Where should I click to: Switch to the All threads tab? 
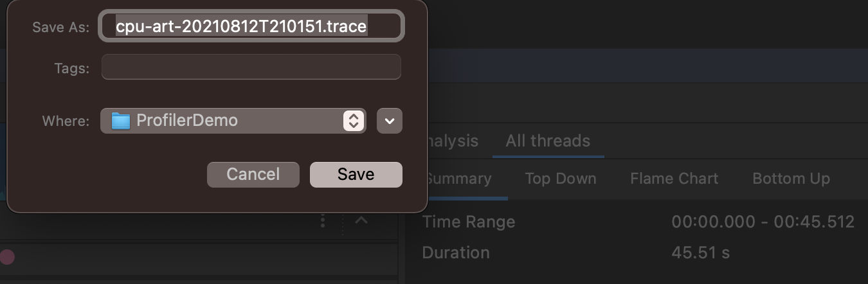pyautogui.click(x=548, y=141)
